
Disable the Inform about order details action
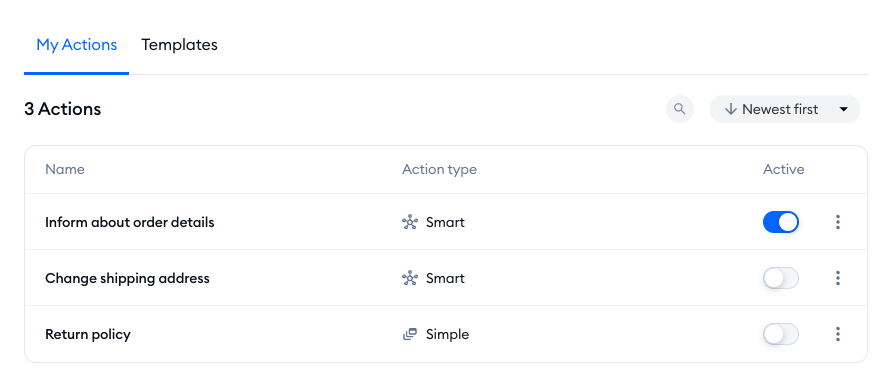pyautogui.click(x=781, y=222)
